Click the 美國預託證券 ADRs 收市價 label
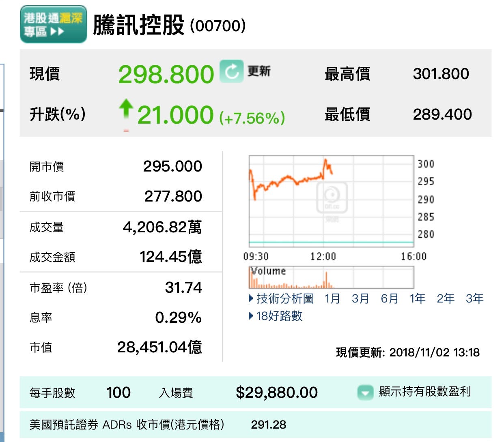 pos(127,425)
